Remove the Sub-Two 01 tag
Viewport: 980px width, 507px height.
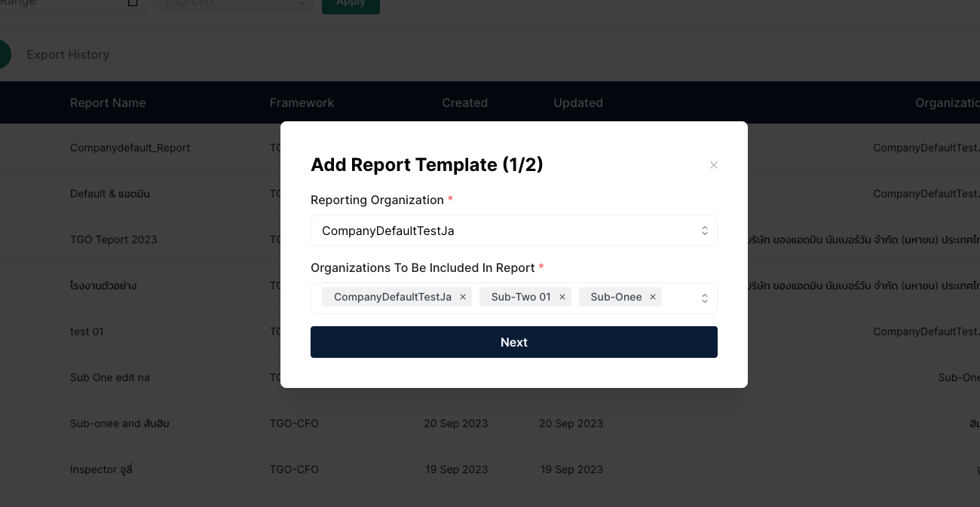(x=562, y=297)
